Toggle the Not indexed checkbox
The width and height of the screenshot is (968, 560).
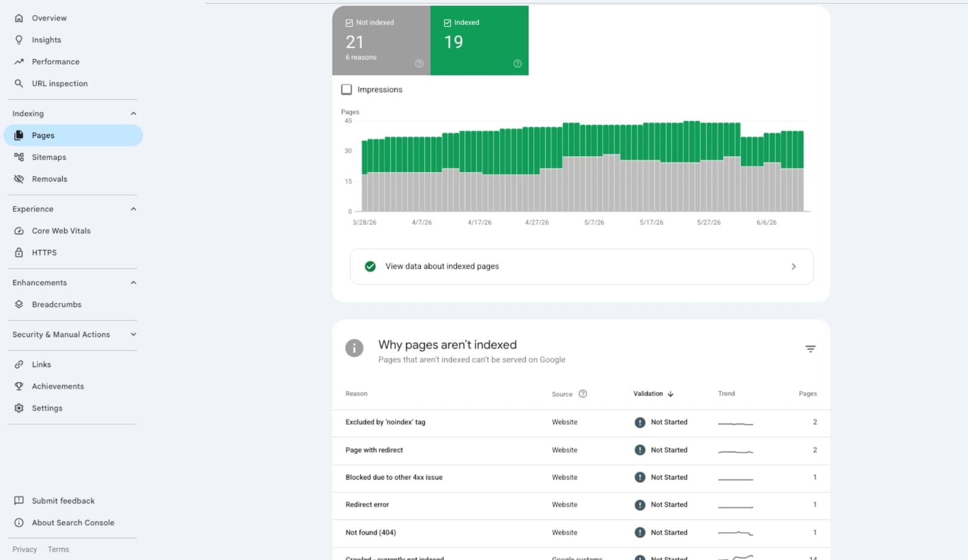pos(349,23)
